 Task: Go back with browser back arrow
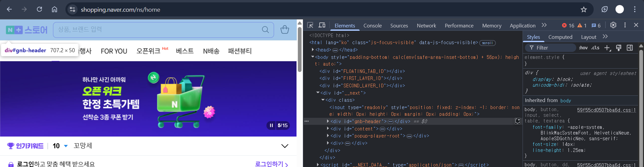(9, 9)
